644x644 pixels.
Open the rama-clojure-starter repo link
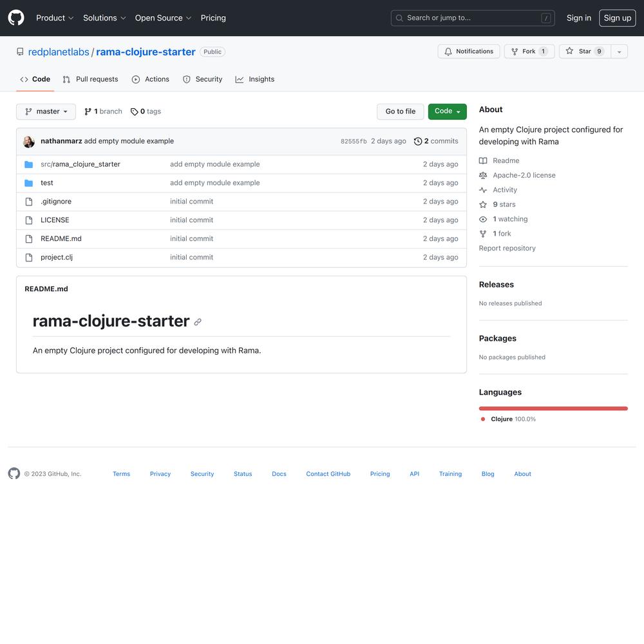[x=146, y=52]
